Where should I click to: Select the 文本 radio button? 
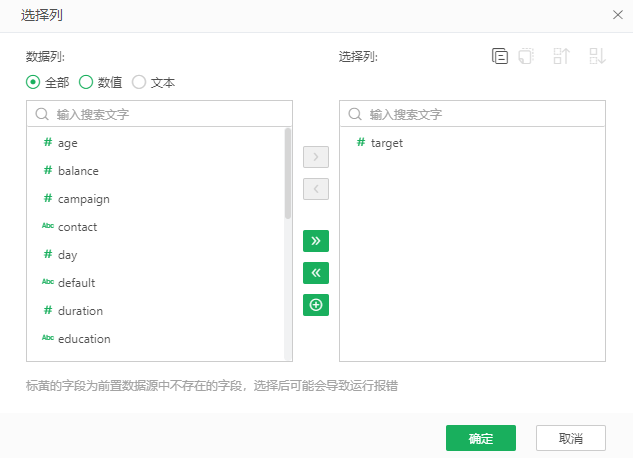(139, 83)
